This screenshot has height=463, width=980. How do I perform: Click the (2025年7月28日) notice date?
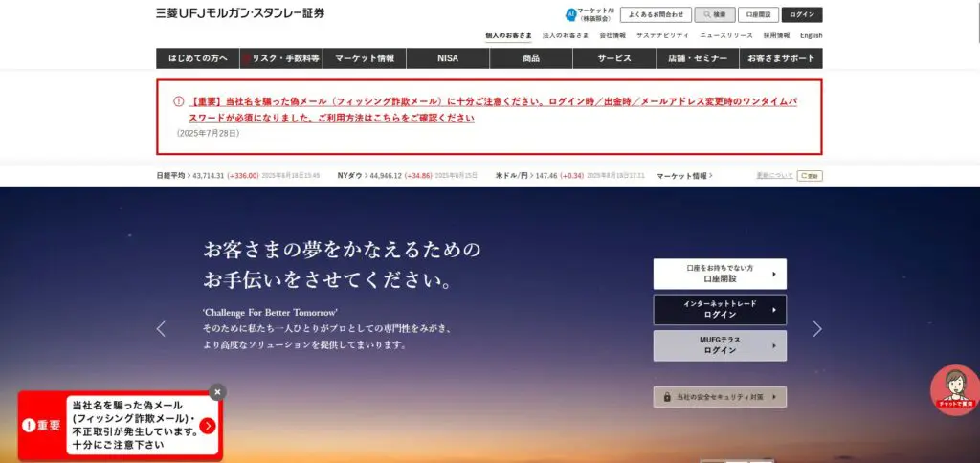coord(208,133)
